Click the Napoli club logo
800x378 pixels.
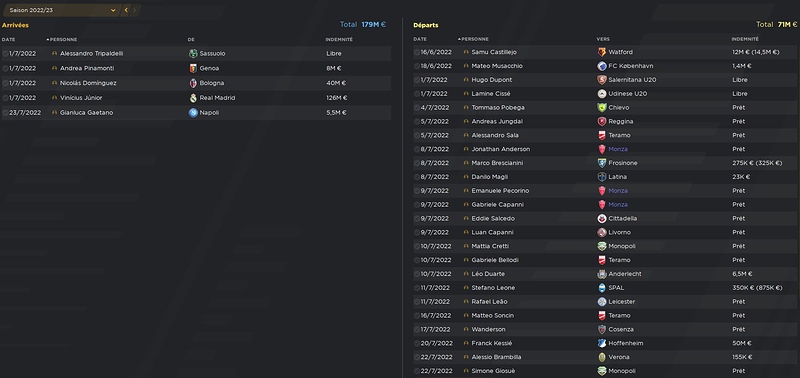(x=193, y=113)
